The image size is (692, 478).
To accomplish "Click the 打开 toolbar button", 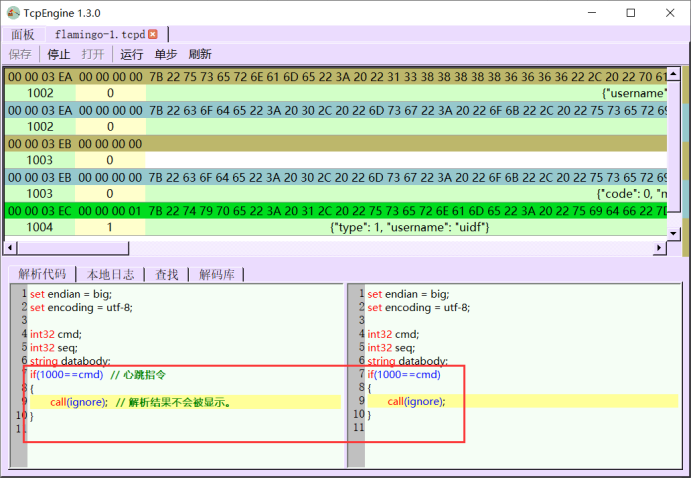I will (93, 54).
